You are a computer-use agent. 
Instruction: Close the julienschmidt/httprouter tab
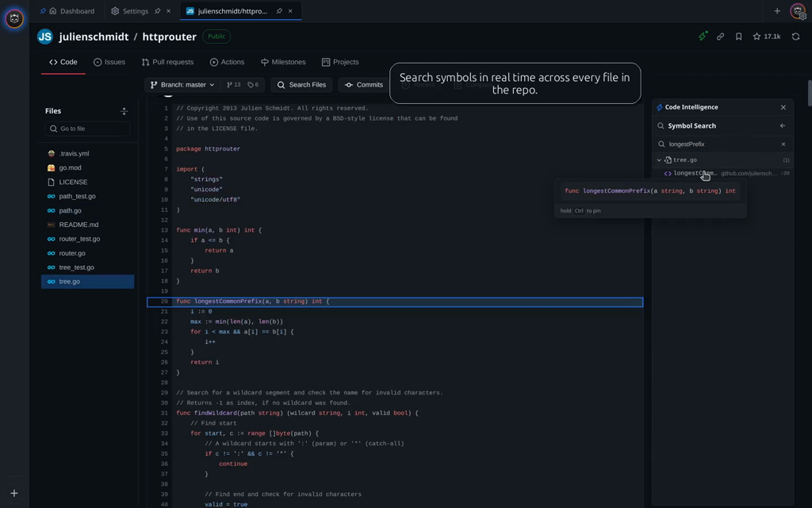(290, 11)
